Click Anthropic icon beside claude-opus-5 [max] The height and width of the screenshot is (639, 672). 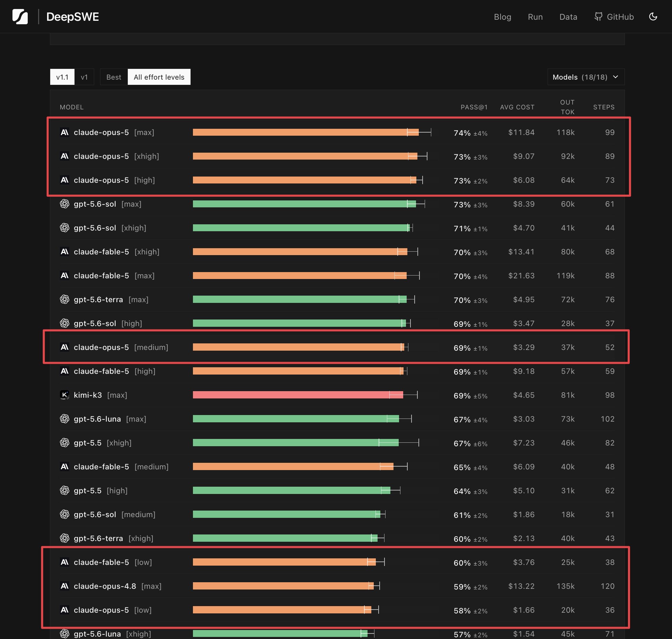coord(64,132)
